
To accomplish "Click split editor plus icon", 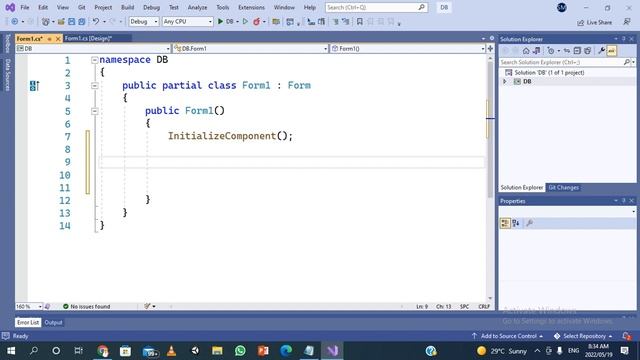I will pos(490,49).
